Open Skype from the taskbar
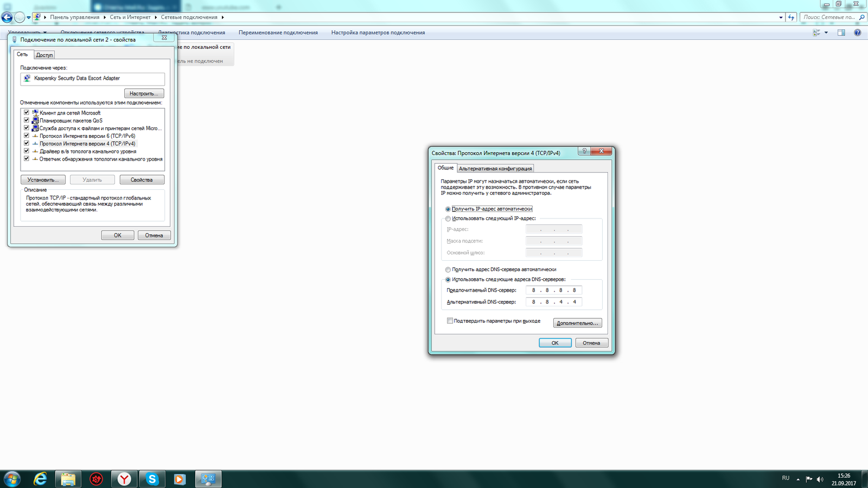This screenshot has height=488, width=868. 152,479
